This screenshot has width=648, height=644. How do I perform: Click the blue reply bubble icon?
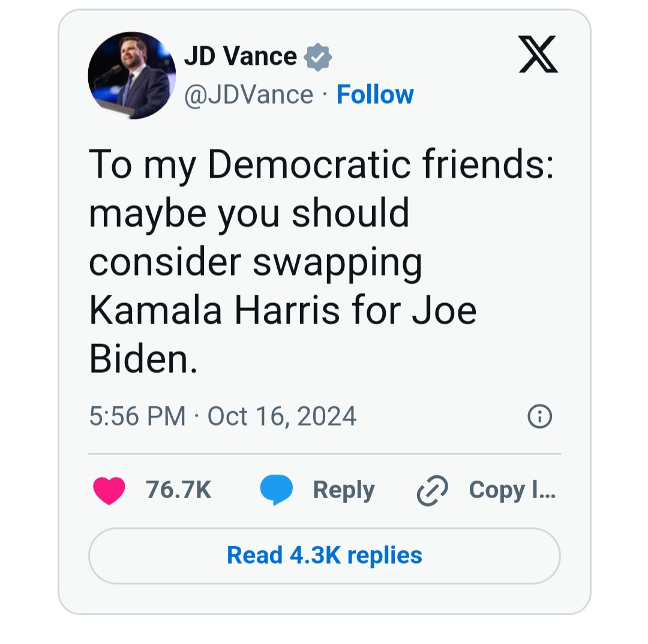coord(276,490)
